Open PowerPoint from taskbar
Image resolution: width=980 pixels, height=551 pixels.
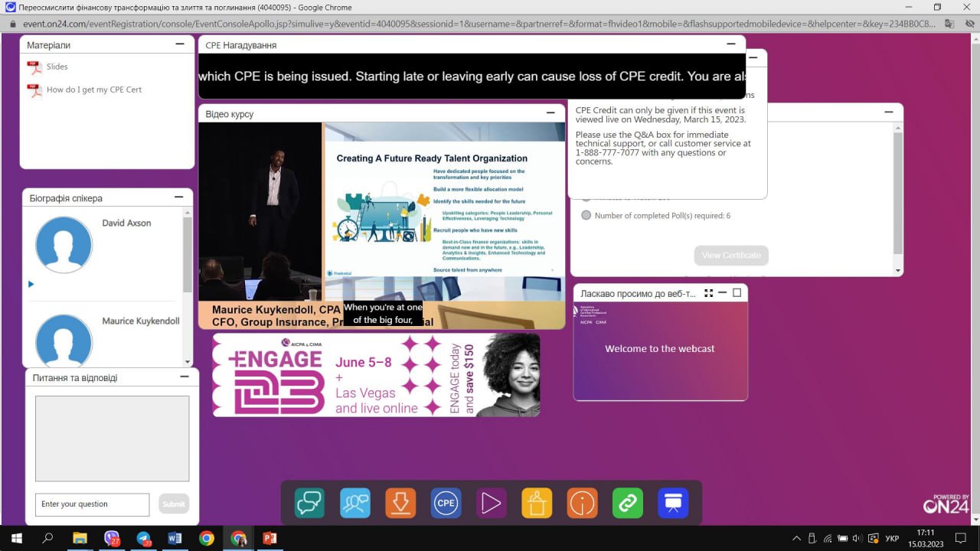pos(269,538)
